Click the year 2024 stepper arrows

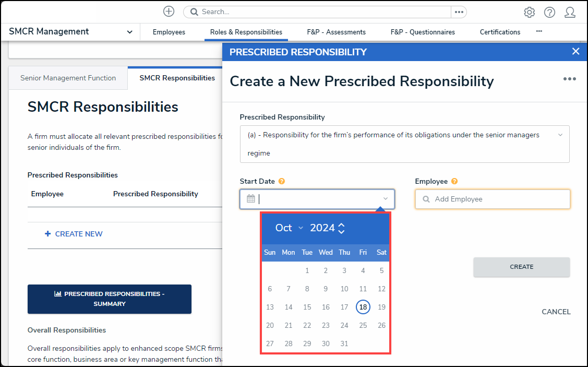click(x=341, y=228)
